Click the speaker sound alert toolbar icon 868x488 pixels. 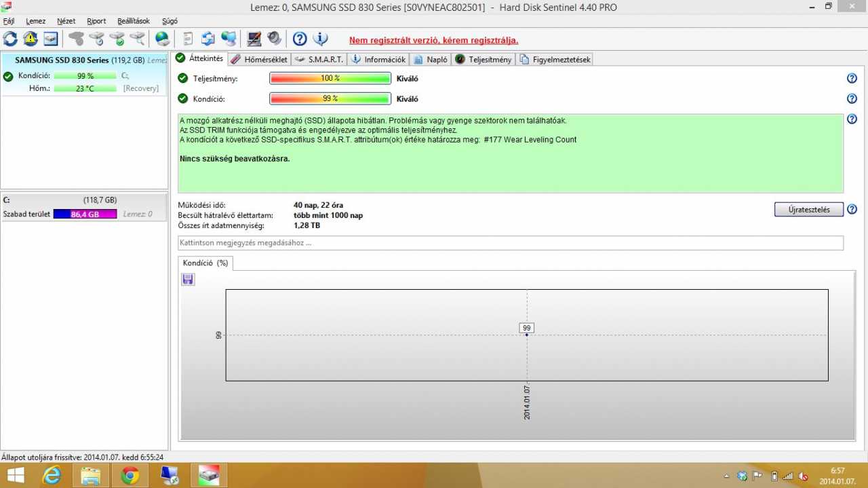[274, 39]
